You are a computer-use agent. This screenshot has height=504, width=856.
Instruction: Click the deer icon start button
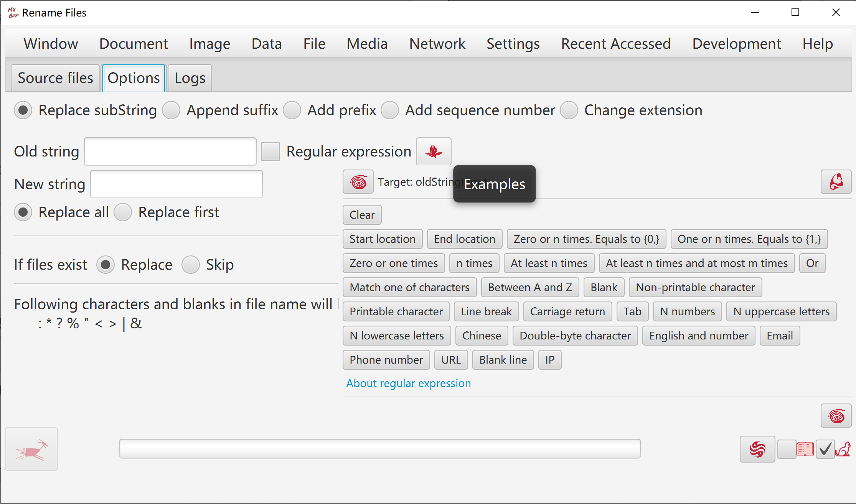coord(31,449)
